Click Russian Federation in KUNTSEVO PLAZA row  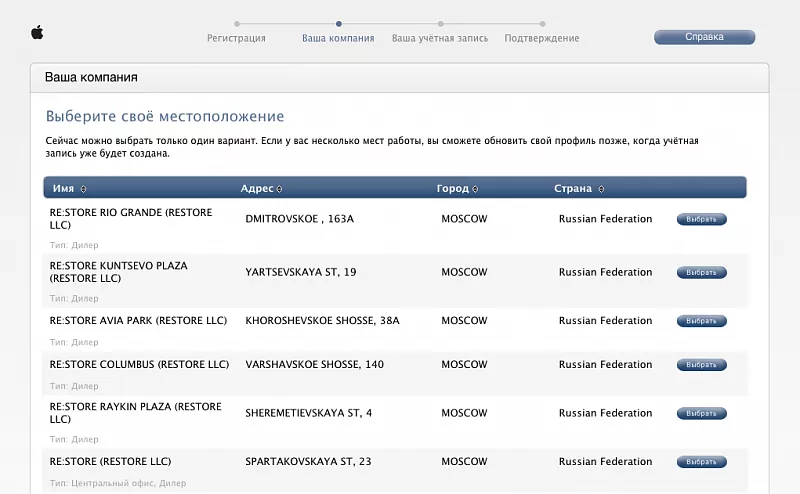coord(605,272)
